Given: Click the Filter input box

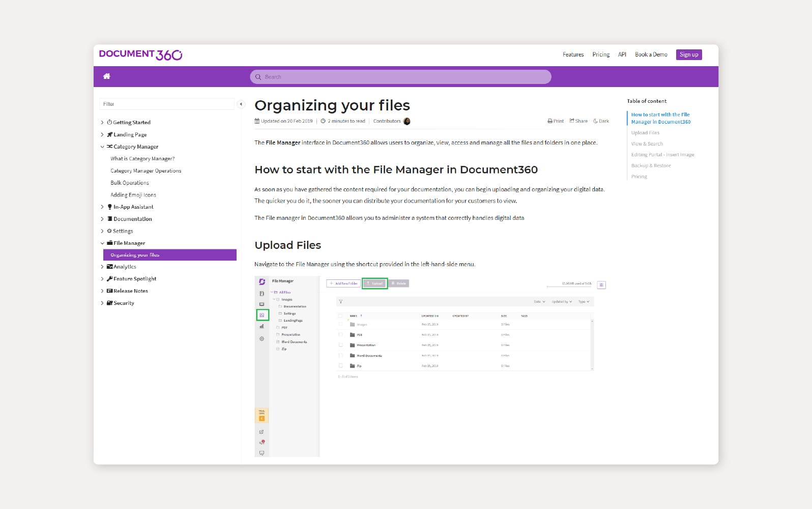Looking at the screenshot, I should pos(167,104).
